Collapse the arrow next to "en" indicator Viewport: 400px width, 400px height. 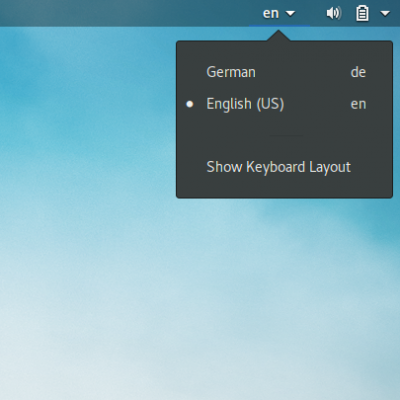[290, 14]
